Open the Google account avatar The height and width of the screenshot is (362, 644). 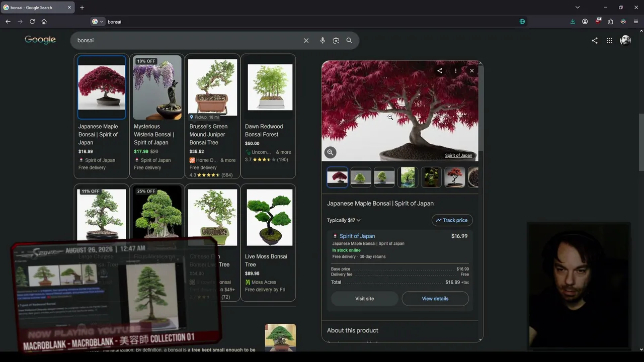[625, 41]
